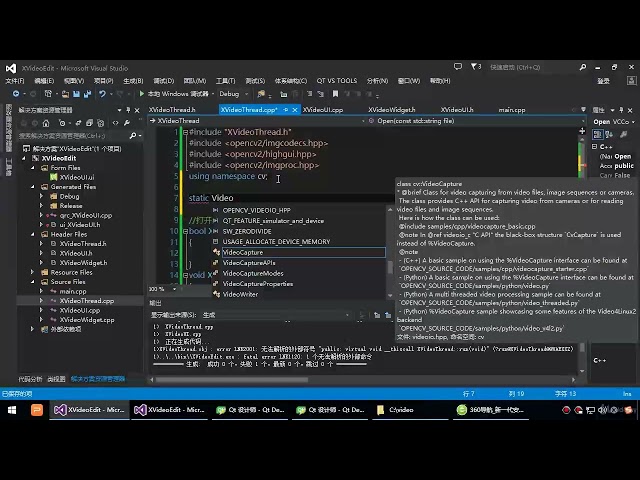Click the Save All toolbar icon
Screen dimensions: 640x480
tap(89, 94)
